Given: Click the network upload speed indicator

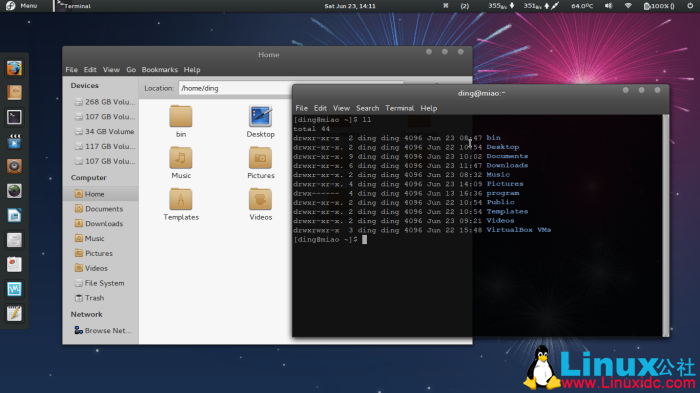Looking at the screenshot, I should pyautogui.click(x=541, y=6).
